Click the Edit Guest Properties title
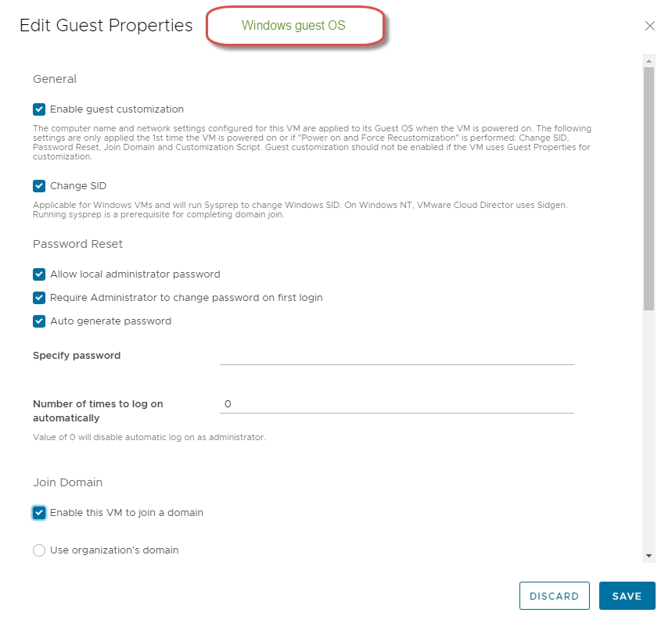Screen dimensions: 672x627 [x=106, y=26]
